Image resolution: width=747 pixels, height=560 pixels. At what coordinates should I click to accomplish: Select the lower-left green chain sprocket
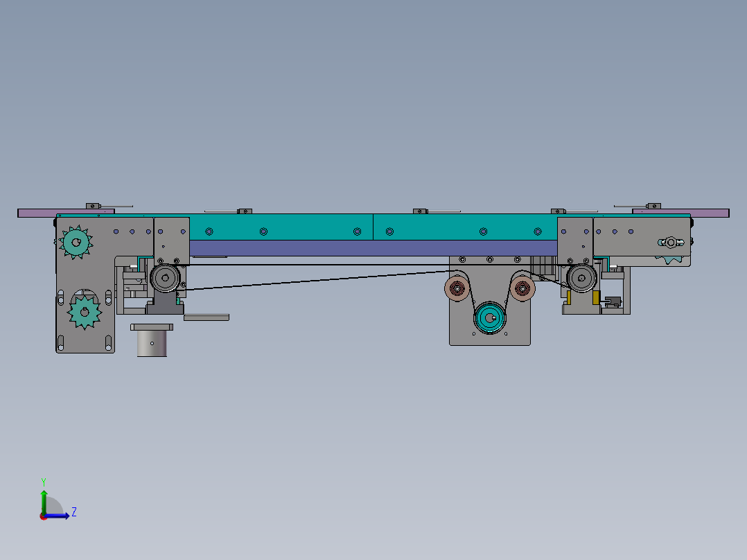85,312
